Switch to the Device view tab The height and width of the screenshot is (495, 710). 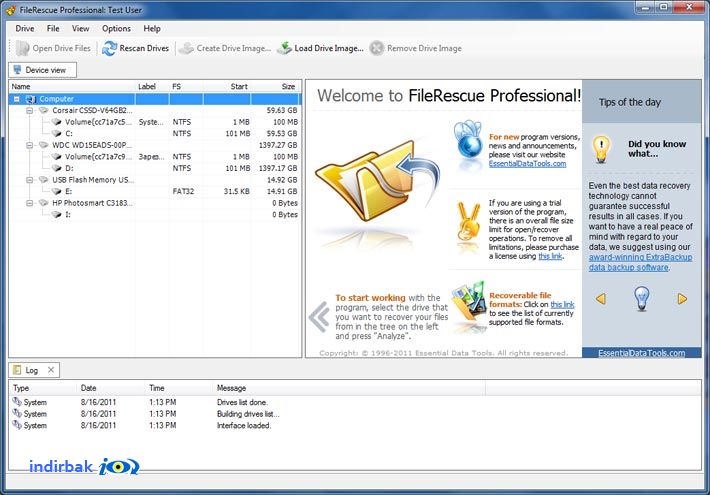43,70
